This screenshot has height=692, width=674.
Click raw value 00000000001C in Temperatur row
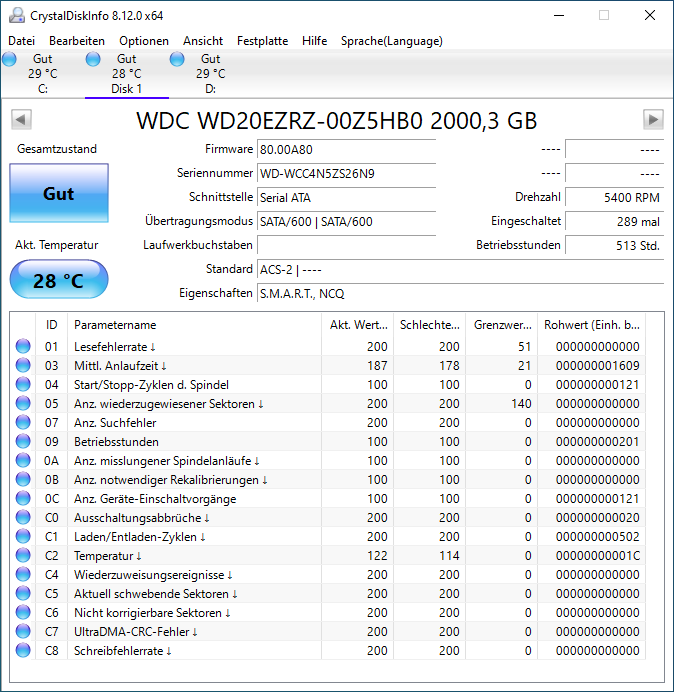598,556
